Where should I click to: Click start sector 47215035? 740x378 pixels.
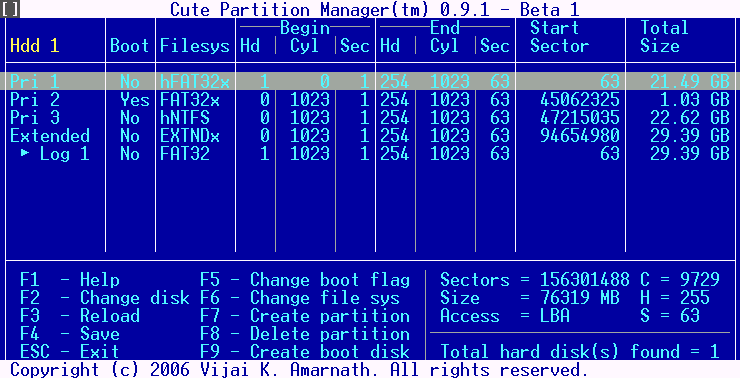pyautogui.click(x=580, y=118)
